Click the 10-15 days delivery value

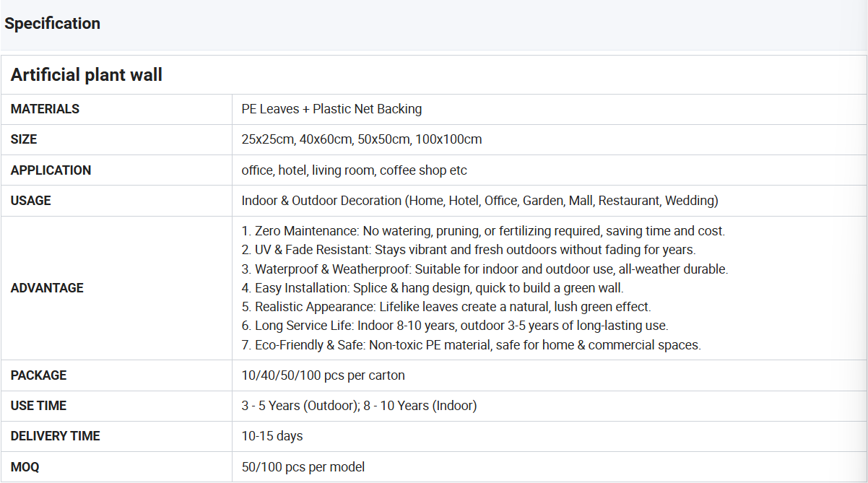[x=272, y=436]
